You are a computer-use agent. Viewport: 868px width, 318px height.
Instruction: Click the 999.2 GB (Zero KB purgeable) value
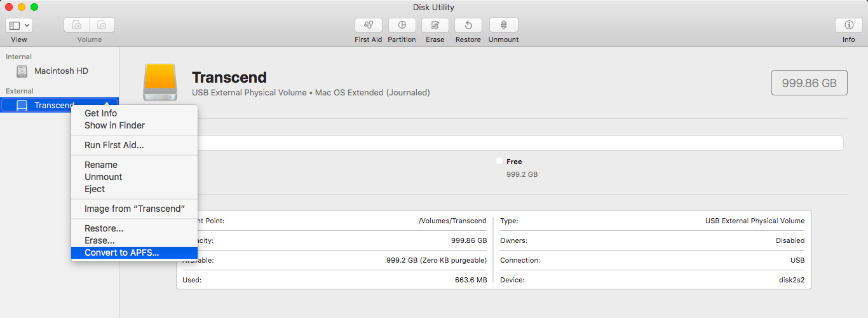point(437,260)
